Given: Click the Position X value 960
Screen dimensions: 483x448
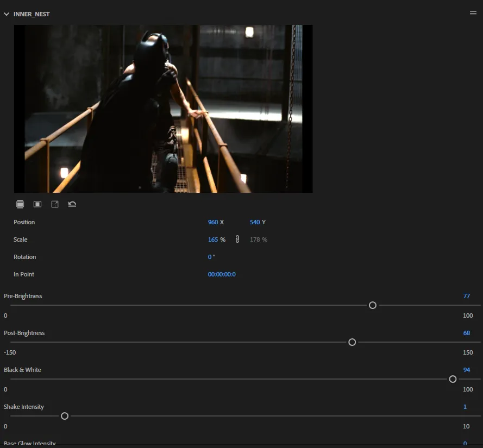Looking at the screenshot, I should pos(212,222).
